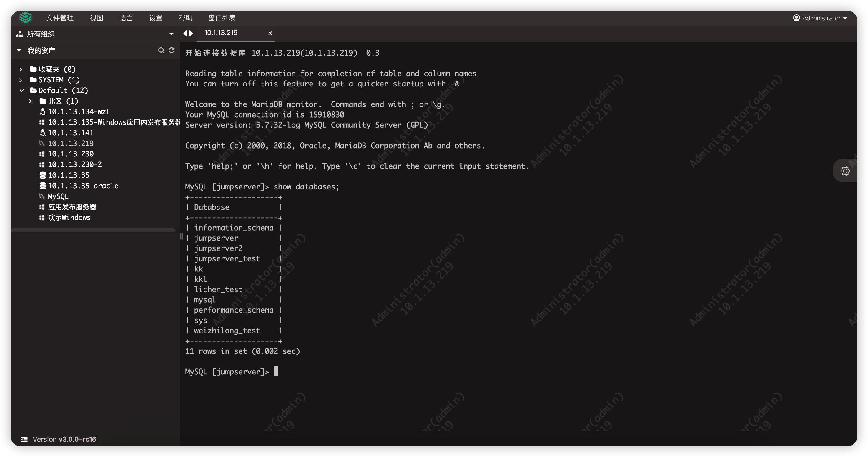Click Windows icon for 10.1.13.135-Windows应用内发布服务器
Screen dimensions: 868x457
(x=42, y=122)
